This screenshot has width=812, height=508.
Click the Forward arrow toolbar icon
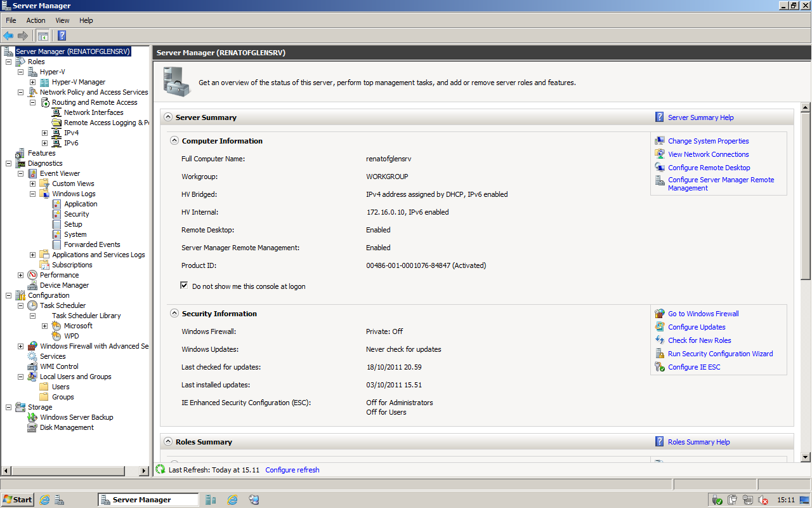(23, 36)
